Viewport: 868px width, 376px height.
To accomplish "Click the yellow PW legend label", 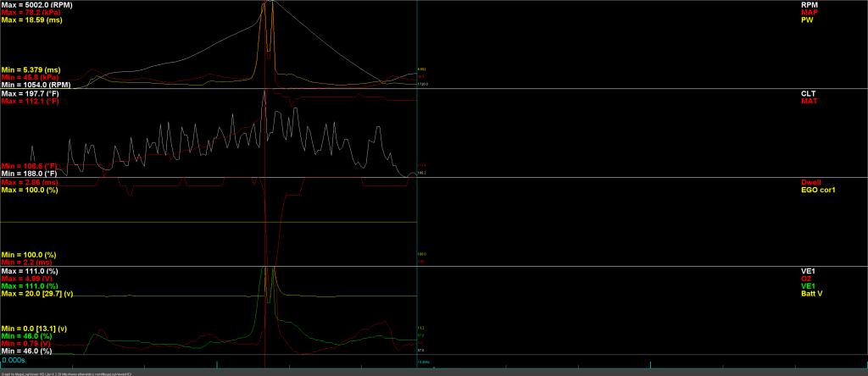I will (x=806, y=19).
